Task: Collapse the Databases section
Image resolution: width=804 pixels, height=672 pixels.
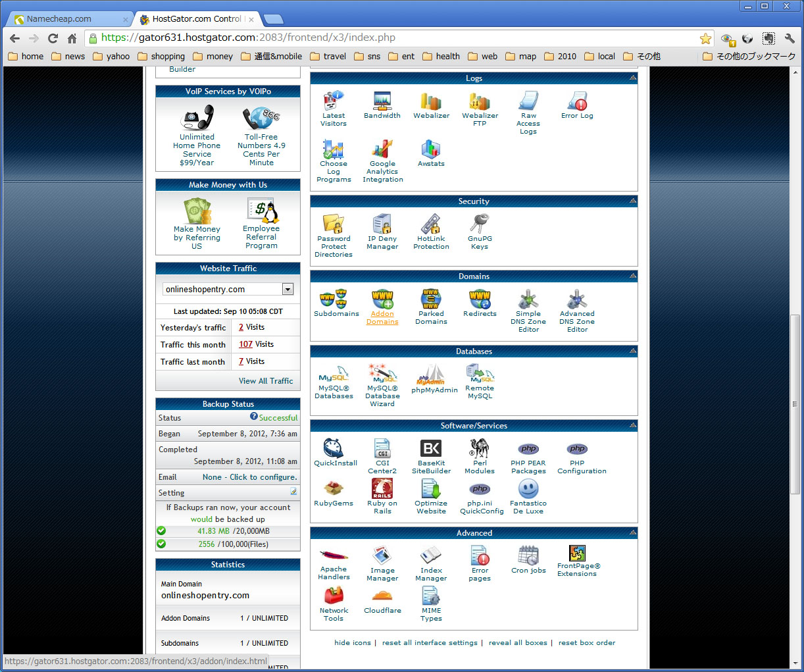Action: [x=632, y=351]
